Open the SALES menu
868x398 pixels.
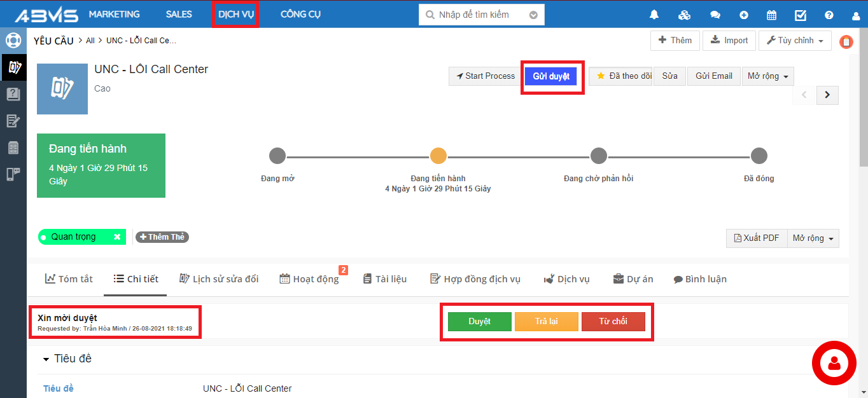[179, 14]
